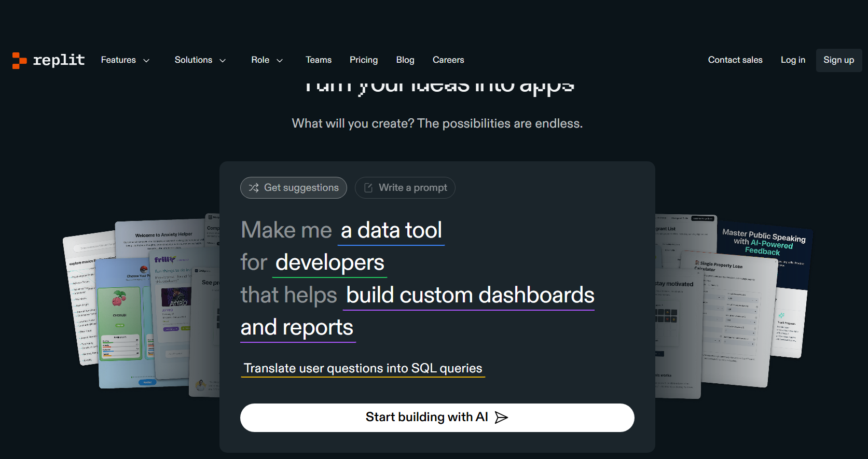The width and height of the screenshot is (868, 459).
Task: Expand the Features dropdown chevron
Action: click(x=146, y=61)
